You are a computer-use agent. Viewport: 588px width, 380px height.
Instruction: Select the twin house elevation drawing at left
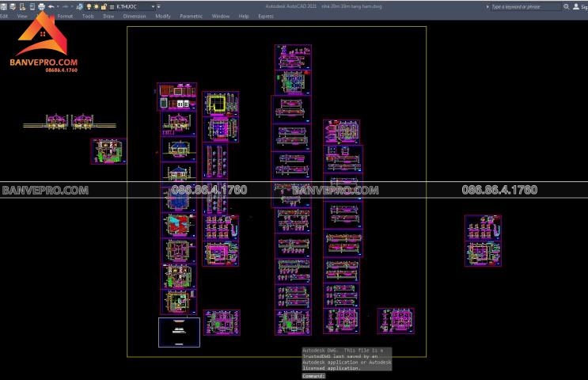point(70,122)
